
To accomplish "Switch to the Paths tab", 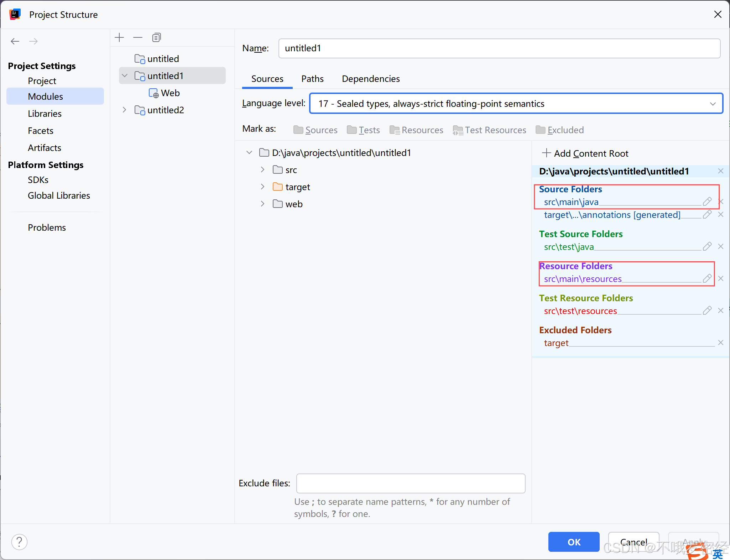I will coord(312,79).
